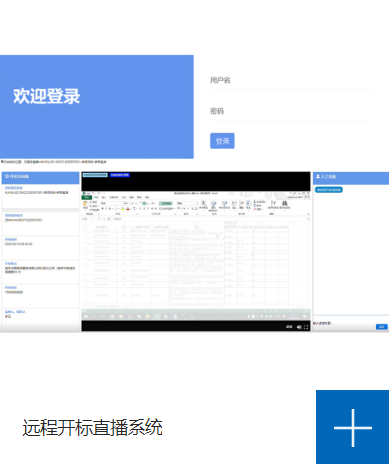Image resolution: width=389 pixels, height=464 pixels.
Task: Click the binoculars Find icon in Excel ribbon
Action: point(284,203)
